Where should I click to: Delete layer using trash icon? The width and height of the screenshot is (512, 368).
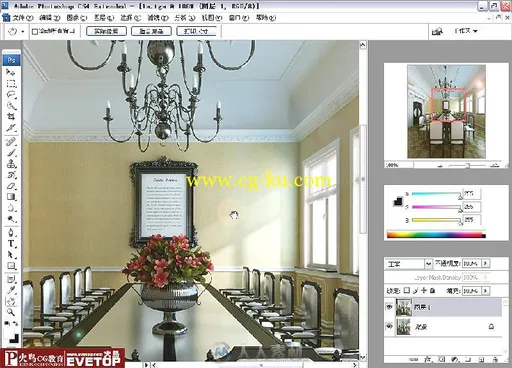495,359
